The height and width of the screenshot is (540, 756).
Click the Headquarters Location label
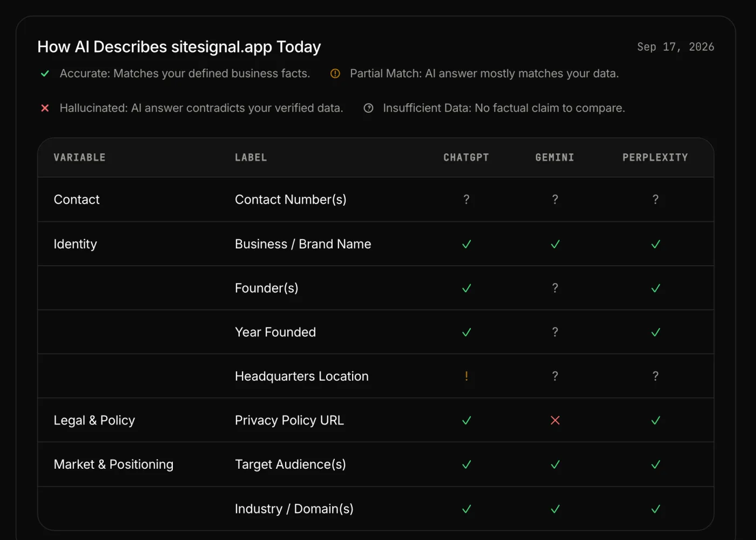click(302, 376)
